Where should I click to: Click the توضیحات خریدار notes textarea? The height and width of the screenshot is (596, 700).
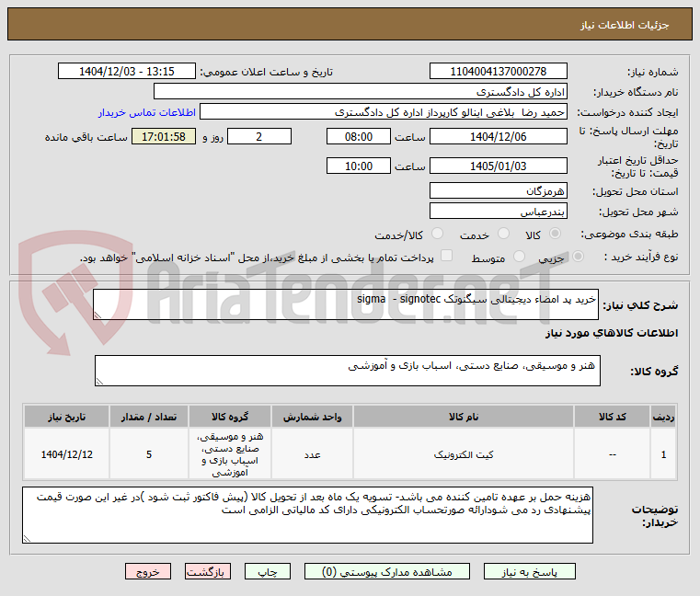(307, 515)
